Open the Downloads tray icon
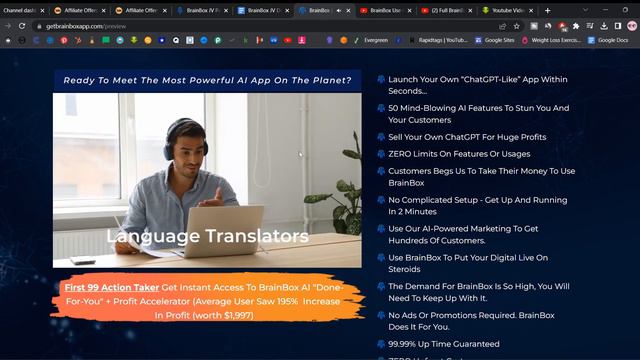This screenshot has width=640, height=360. point(604,26)
